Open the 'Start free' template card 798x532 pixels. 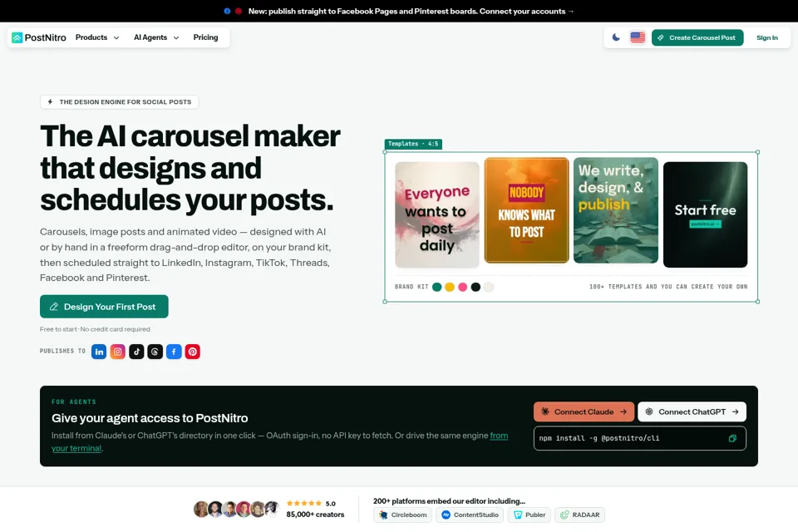click(706, 214)
